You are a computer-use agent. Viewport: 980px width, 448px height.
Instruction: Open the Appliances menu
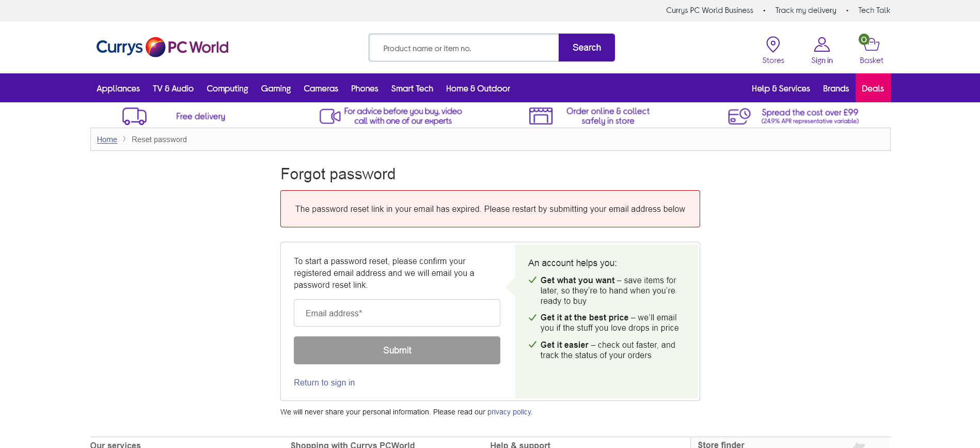(118, 88)
